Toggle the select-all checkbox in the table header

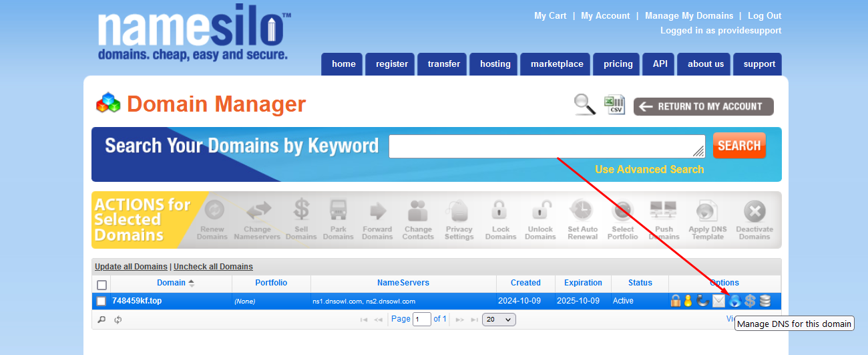[x=101, y=284]
